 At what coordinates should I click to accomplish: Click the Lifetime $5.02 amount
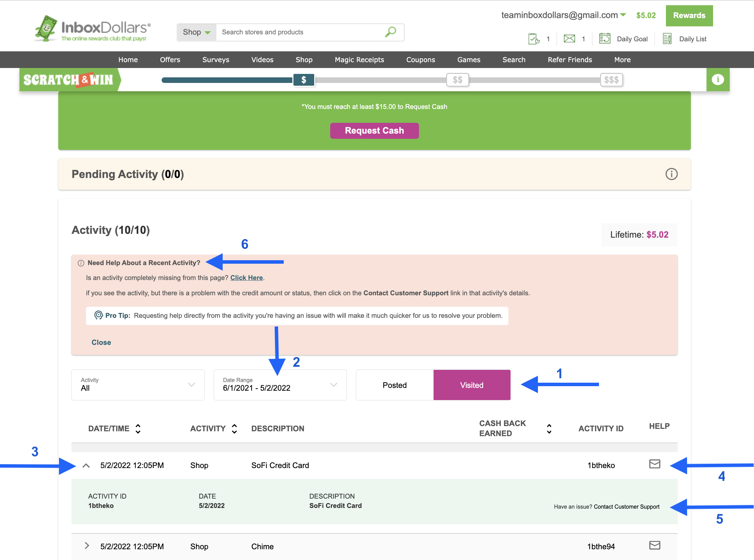point(657,235)
